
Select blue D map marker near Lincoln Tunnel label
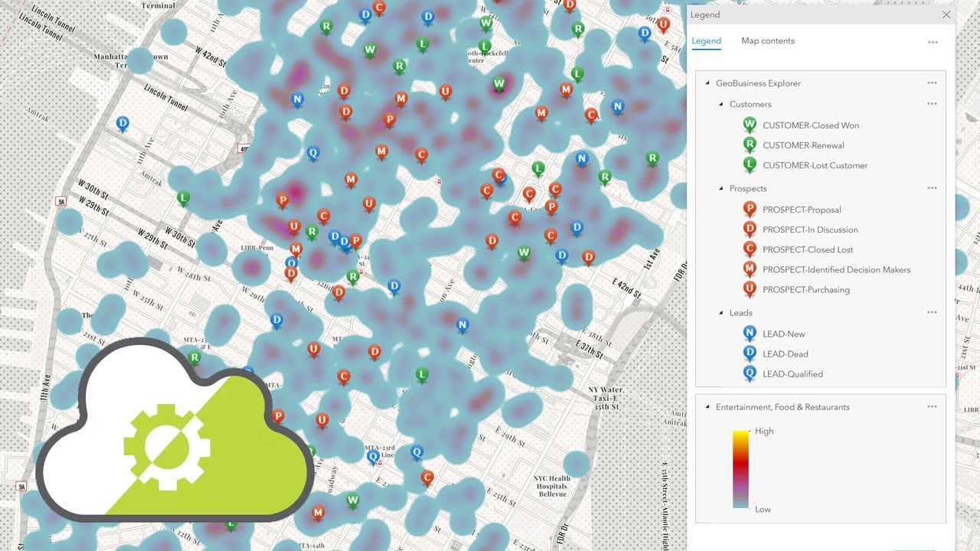coord(122,124)
